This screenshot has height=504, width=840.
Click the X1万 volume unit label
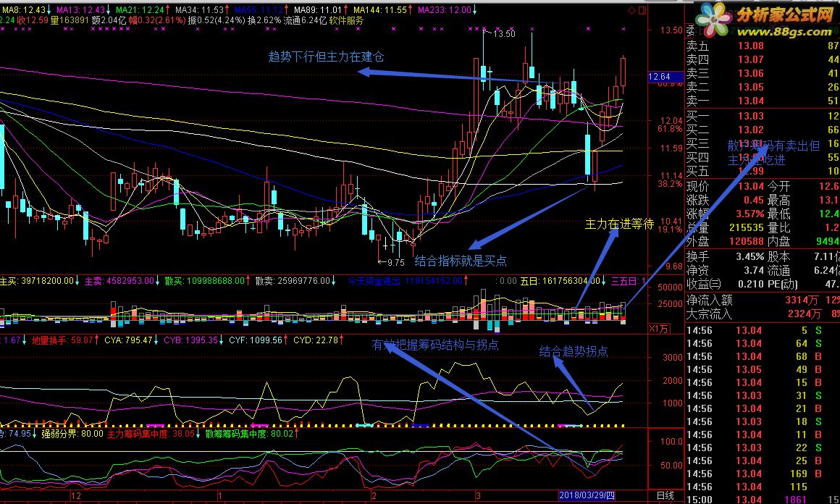tap(658, 328)
